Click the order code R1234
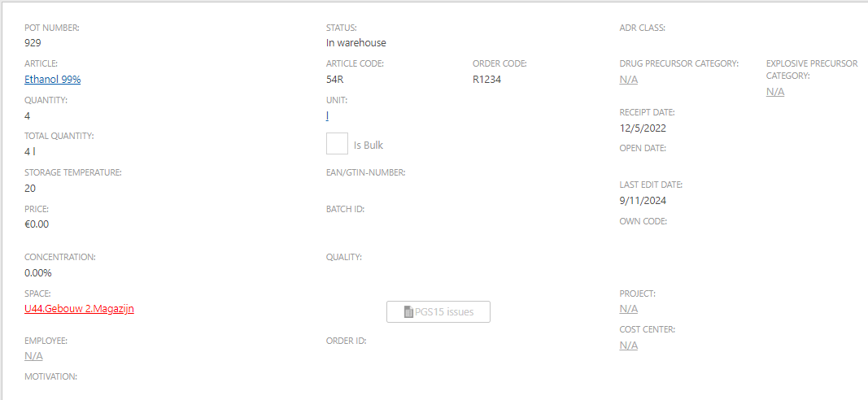This screenshot has width=868, height=400. (x=487, y=80)
